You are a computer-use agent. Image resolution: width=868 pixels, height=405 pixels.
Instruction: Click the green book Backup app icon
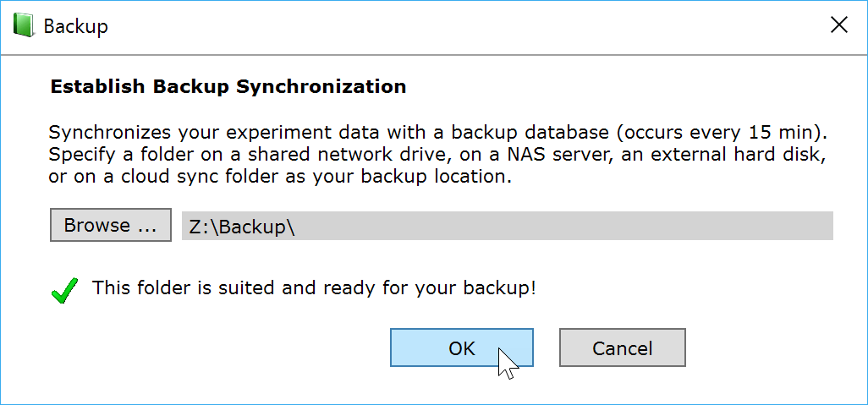pyautogui.click(x=24, y=25)
